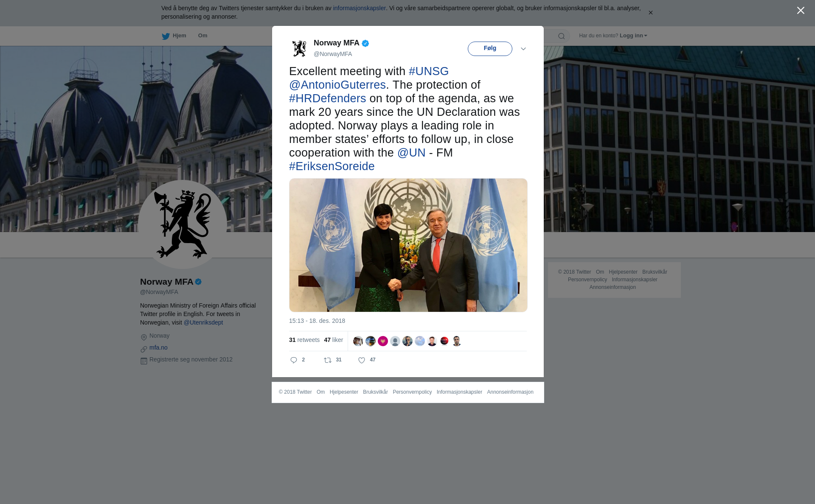Visit the @AntonioGuterres profile link

click(337, 85)
